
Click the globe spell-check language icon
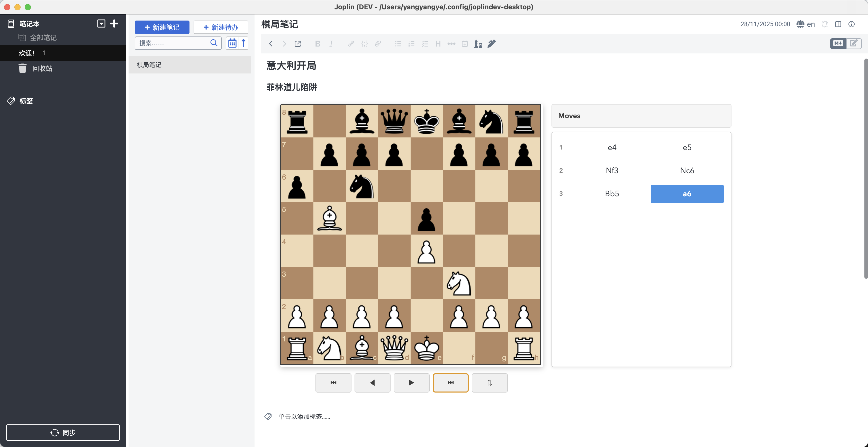point(800,24)
